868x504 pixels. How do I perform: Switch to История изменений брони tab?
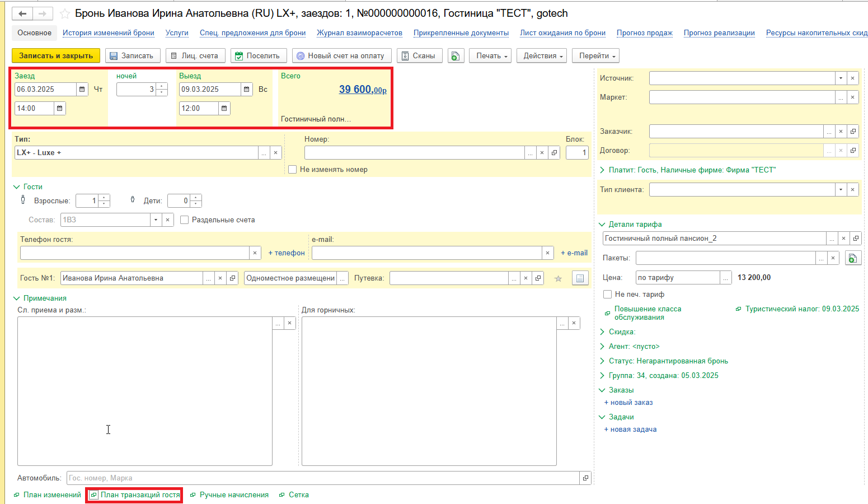point(109,32)
